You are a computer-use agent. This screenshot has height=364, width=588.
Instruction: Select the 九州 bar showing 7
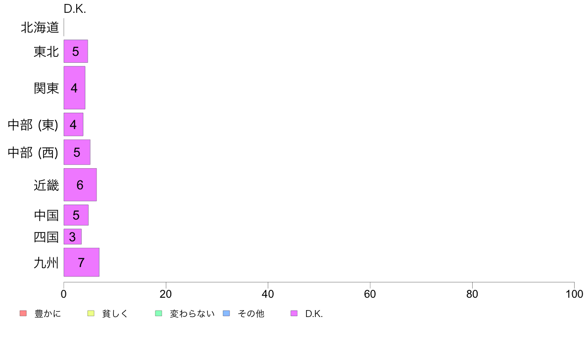tap(81, 262)
